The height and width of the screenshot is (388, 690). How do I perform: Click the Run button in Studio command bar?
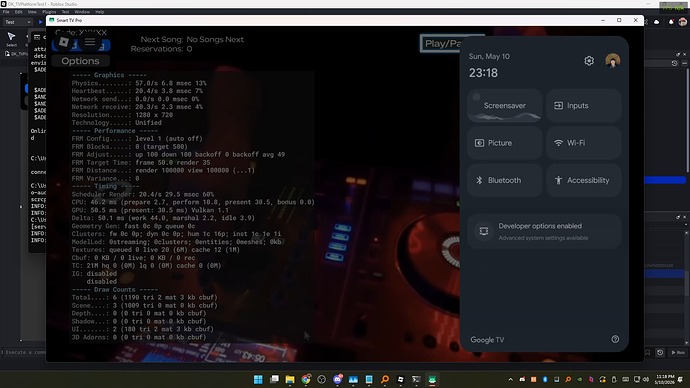click(678, 352)
